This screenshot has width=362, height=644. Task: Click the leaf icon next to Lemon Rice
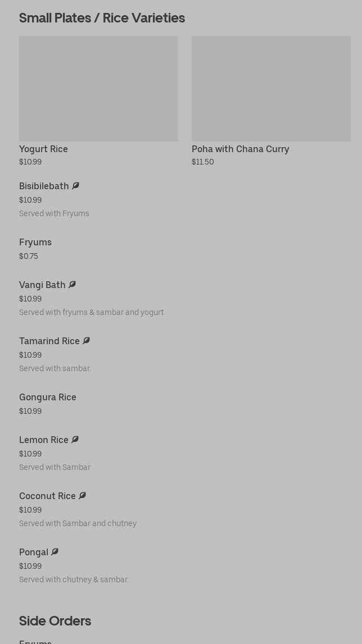pyautogui.click(x=75, y=440)
